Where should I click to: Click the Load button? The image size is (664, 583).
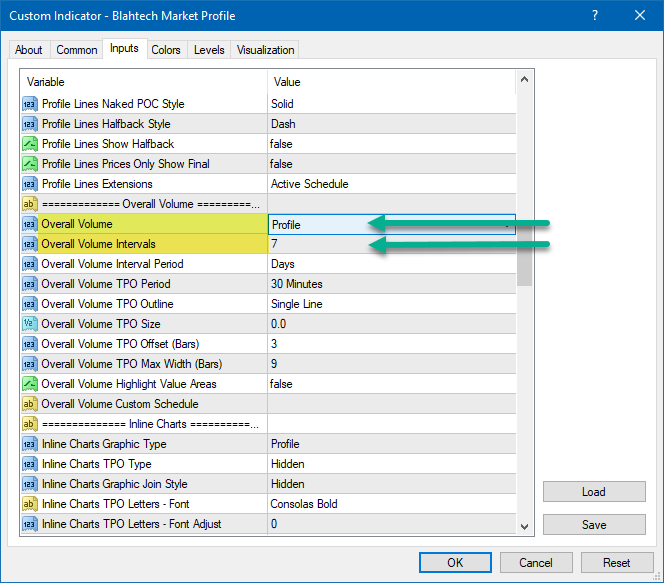(593, 492)
